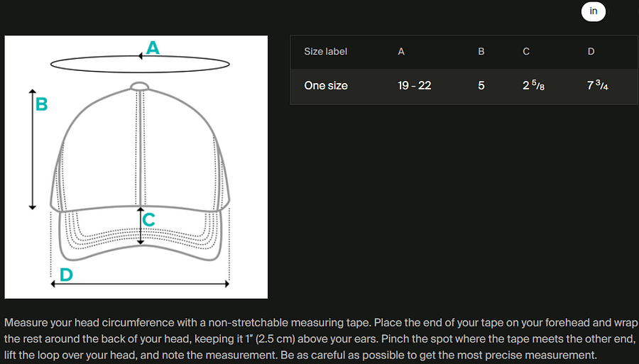639x364 pixels.
Task: Click the teal letter B in the diagram
Action: pyautogui.click(x=42, y=104)
